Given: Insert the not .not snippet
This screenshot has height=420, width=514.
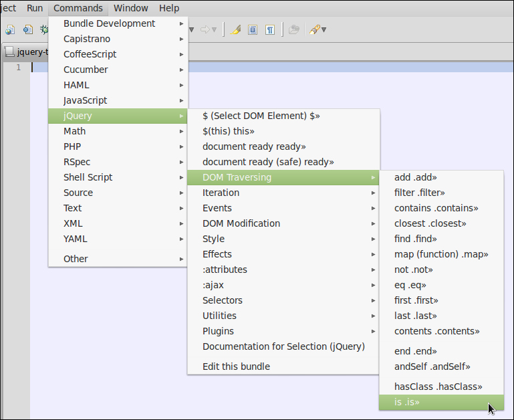Looking at the screenshot, I should 441,270.
